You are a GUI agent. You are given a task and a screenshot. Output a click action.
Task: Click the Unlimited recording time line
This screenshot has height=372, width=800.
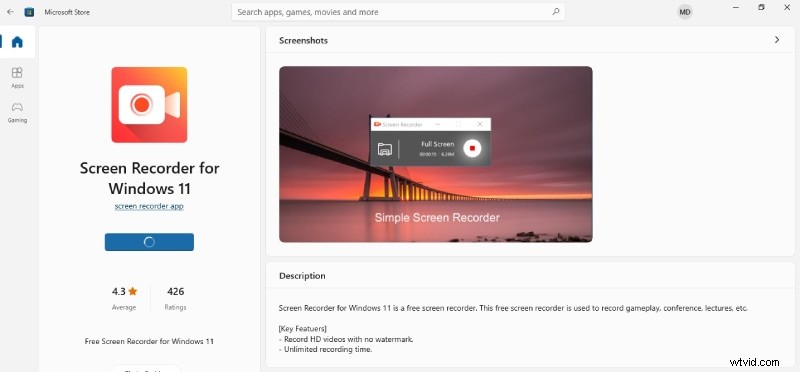click(326, 350)
